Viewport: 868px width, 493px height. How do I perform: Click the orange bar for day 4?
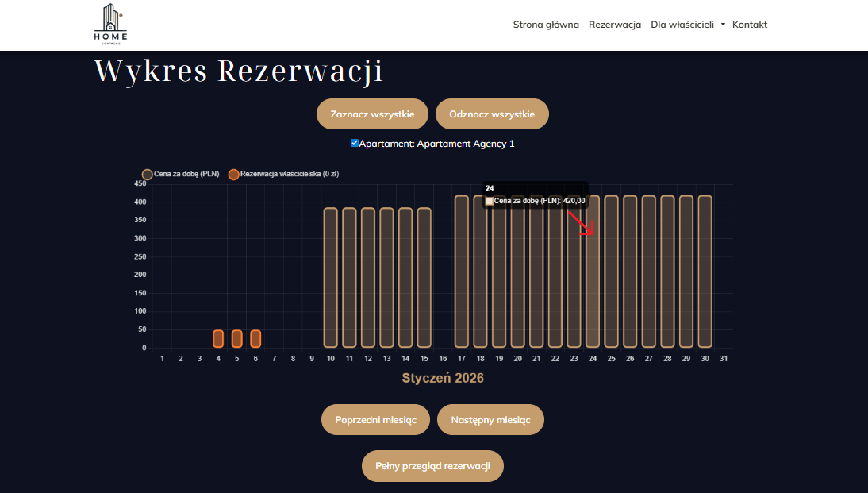[218, 339]
